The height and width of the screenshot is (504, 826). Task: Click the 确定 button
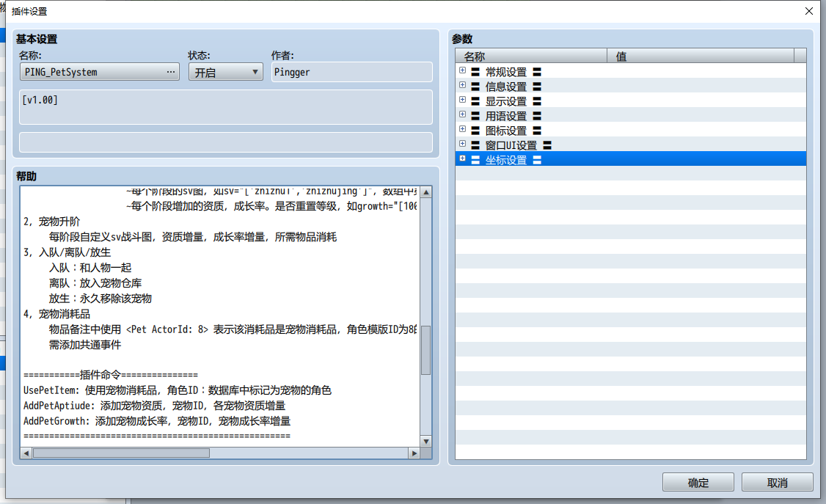pyautogui.click(x=698, y=483)
